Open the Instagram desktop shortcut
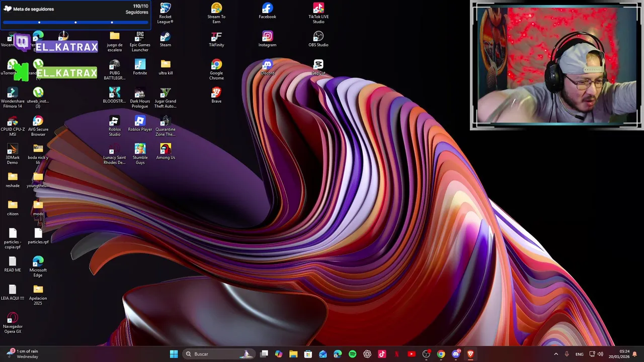 [x=267, y=39]
